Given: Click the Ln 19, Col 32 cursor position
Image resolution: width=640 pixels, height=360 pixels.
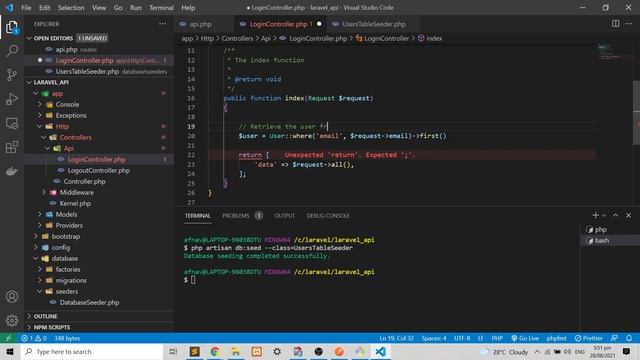Looking at the screenshot, I should (396, 338).
